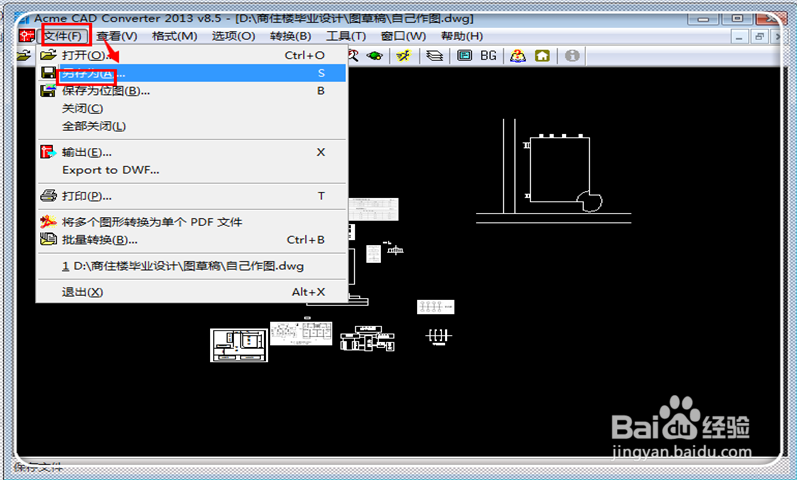Click the floppy disk icon beside 另存为
This screenshot has height=480, width=797.
point(48,73)
